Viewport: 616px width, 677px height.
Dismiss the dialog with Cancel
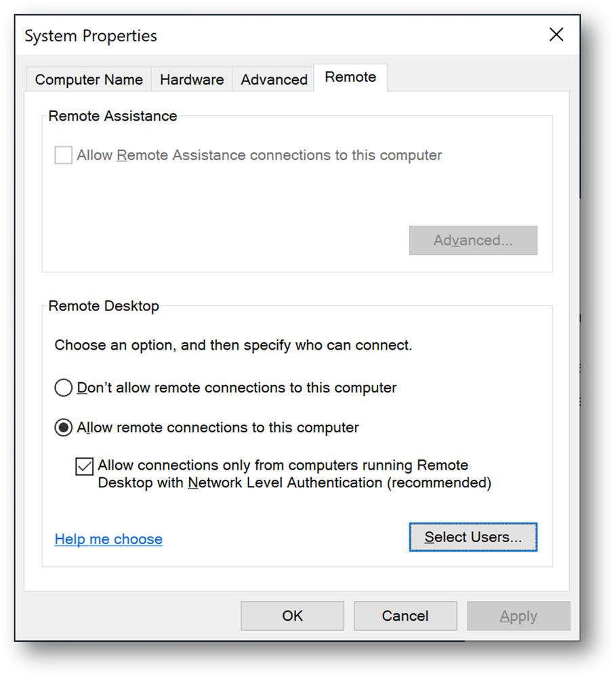(405, 616)
